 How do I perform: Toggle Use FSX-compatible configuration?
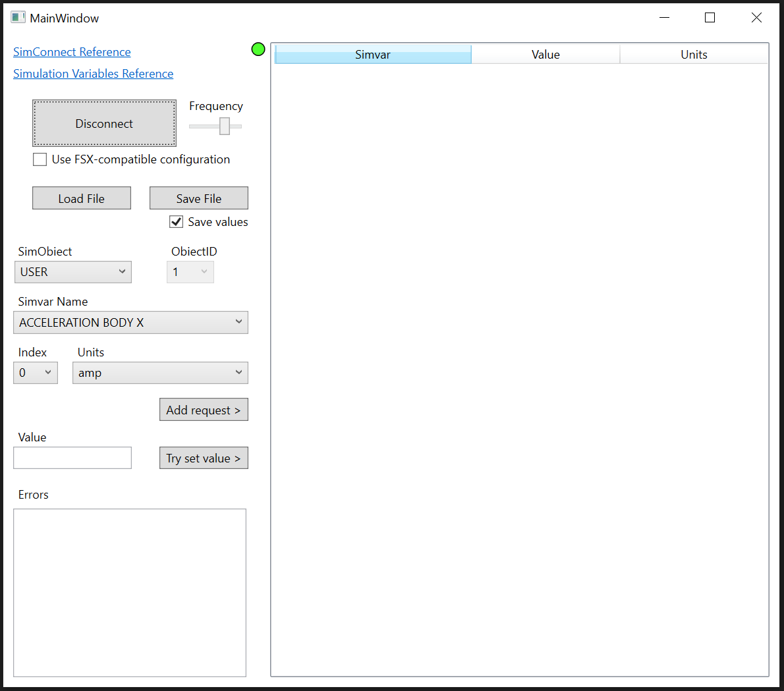40,159
